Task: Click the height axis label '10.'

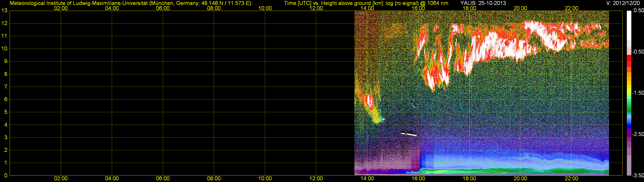Action: pyautogui.click(x=5, y=49)
